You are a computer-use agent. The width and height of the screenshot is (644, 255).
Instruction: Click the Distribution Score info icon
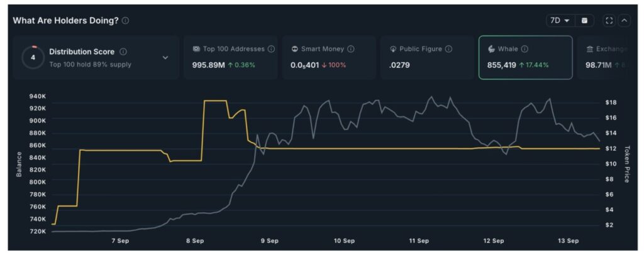[123, 52]
